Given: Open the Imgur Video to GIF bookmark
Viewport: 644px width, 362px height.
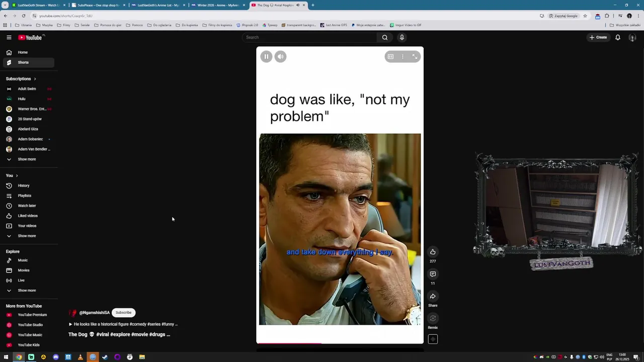Looking at the screenshot, I should point(406,25).
